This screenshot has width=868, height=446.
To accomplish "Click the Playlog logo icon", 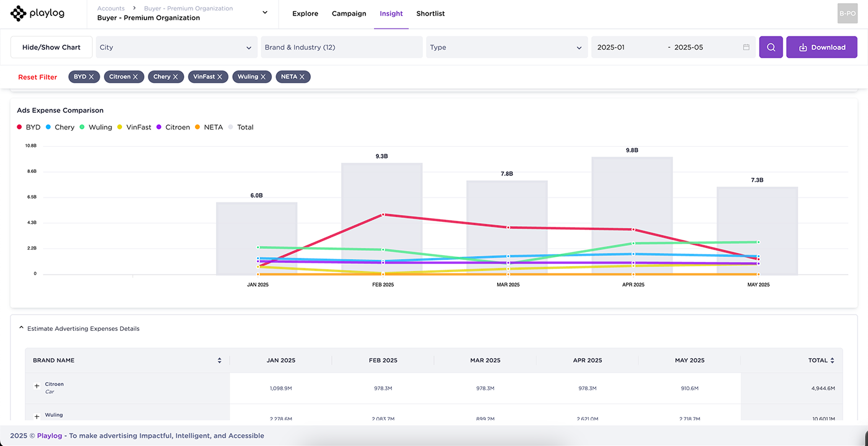I will (x=19, y=13).
